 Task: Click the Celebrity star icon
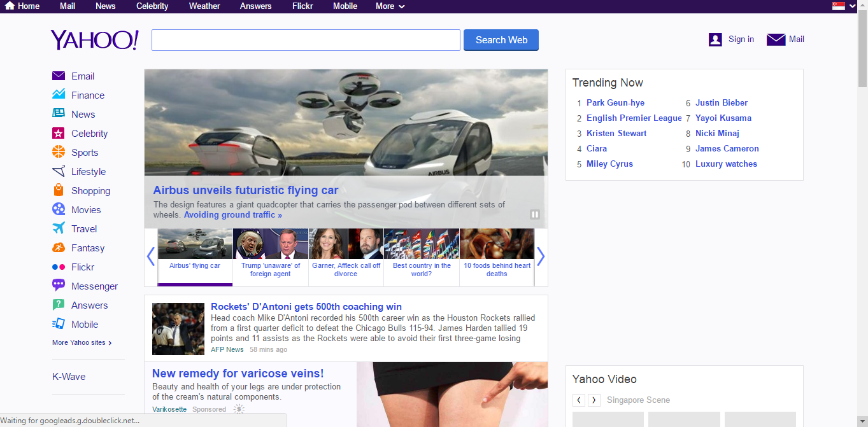pos(59,133)
